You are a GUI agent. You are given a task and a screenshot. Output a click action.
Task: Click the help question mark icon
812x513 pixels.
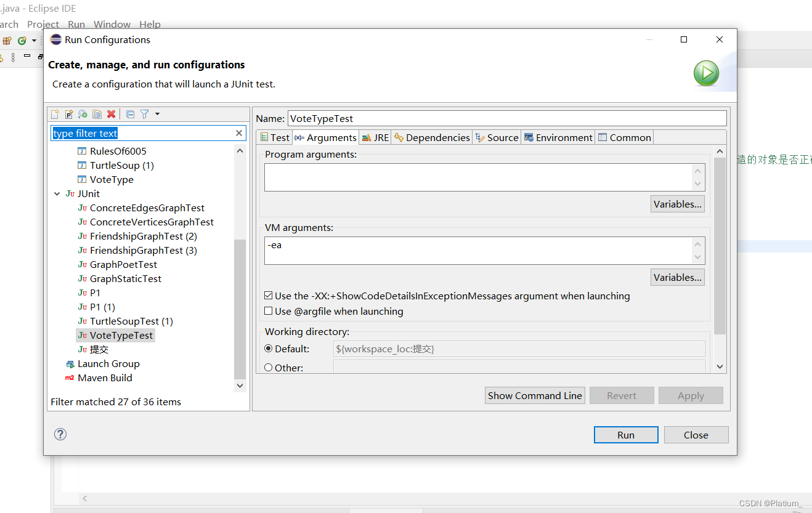[60, 434]
